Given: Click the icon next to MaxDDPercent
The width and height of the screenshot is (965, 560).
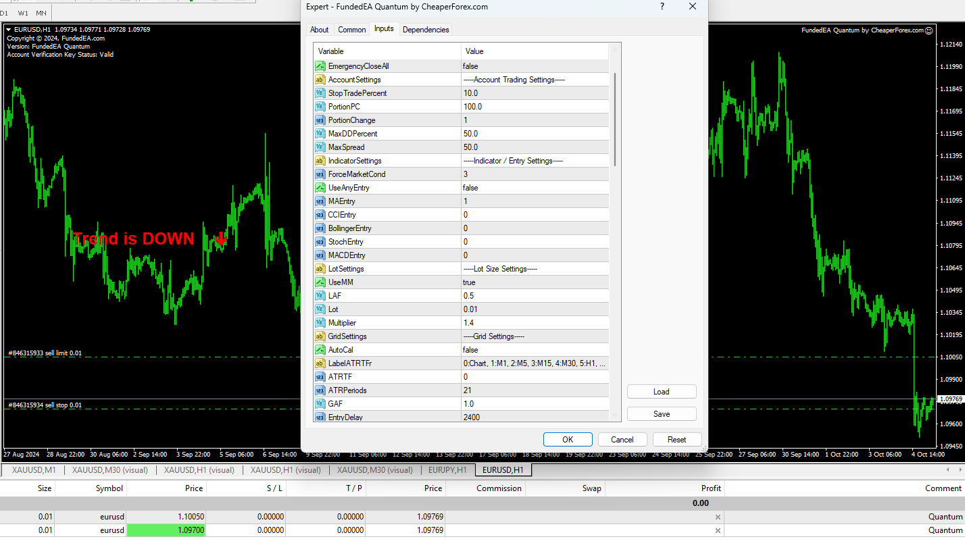Looking at the screenshot, I should [x=320, y=134].
